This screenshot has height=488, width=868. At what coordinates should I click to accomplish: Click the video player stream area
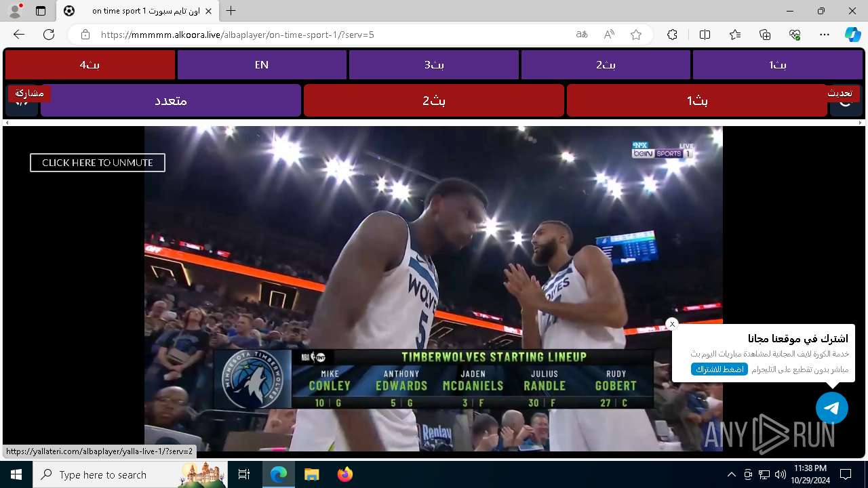433,289
